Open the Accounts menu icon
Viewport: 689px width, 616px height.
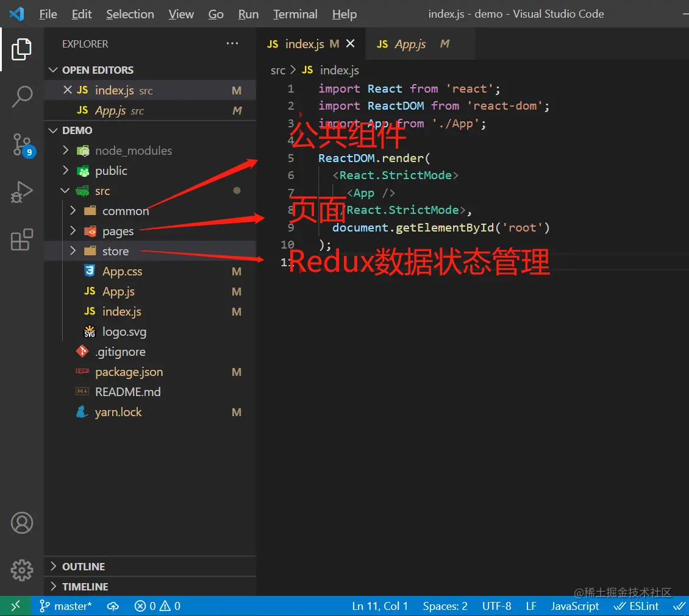(21, 523)
